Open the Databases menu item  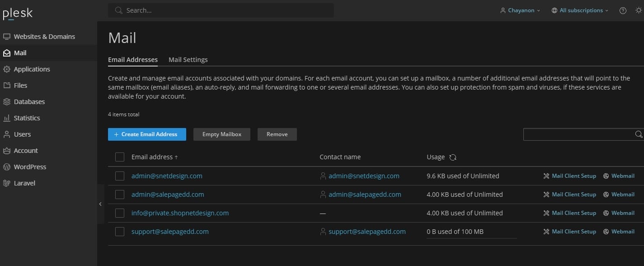[x=48, y=102]
